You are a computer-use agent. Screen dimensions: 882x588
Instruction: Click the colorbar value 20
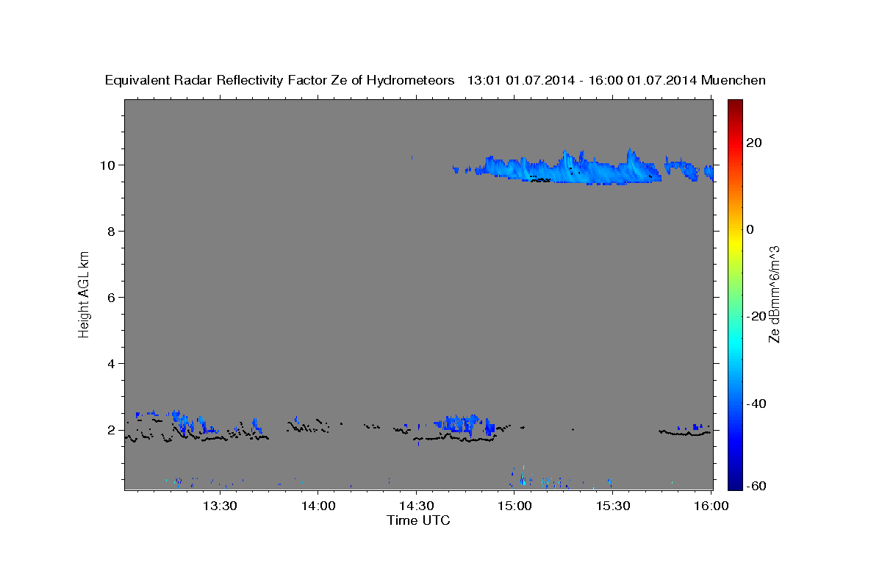[756, 143]
